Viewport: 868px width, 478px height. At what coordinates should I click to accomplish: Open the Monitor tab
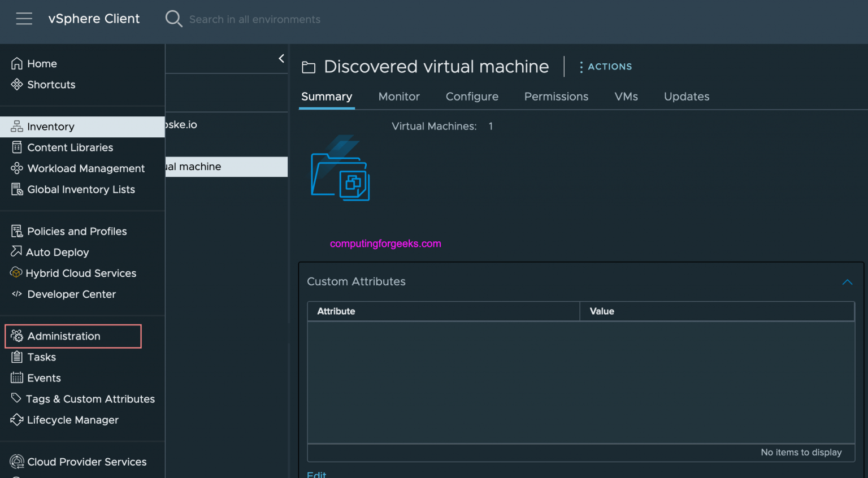(x=399, y=97)
